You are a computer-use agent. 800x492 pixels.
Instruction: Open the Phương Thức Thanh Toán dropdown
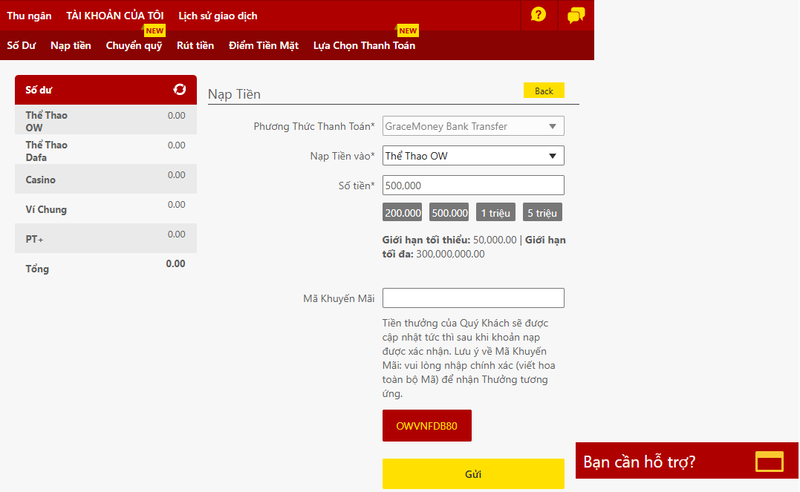473,126
